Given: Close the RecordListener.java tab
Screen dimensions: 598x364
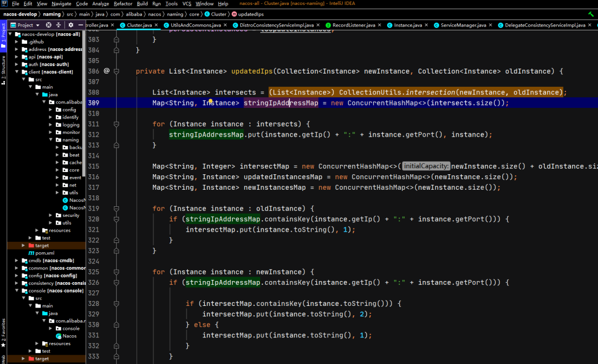Looking at the screenshot, I should (x=379, y=25).
